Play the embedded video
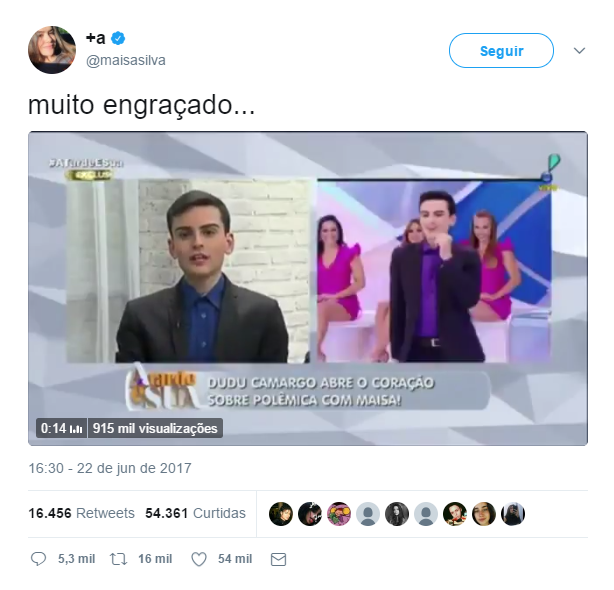The height and width of the screenshot is (590, 614). [x=308, y=289]
